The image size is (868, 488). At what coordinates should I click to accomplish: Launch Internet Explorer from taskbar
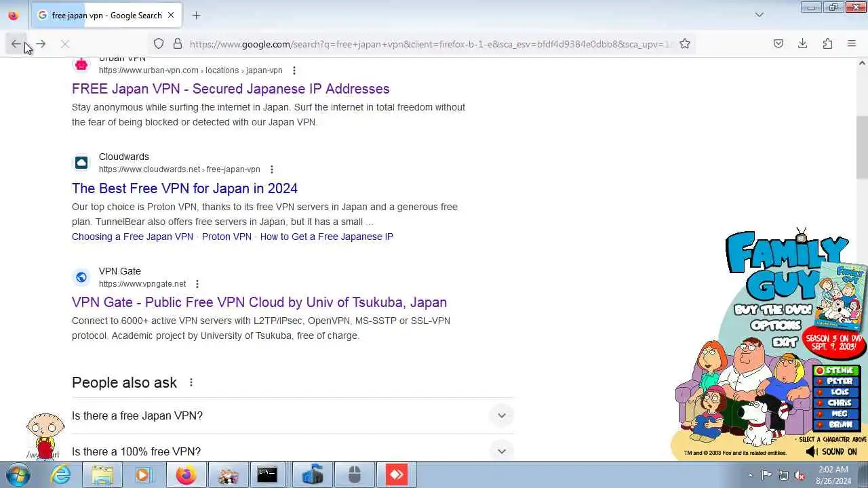[61, 475]
